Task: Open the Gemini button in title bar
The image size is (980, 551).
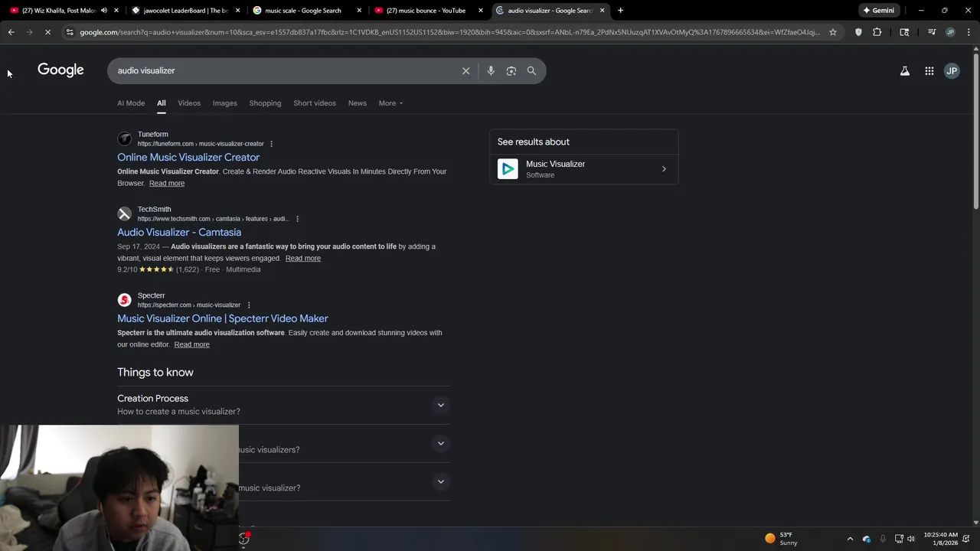Action: click(x=879, y=11)
